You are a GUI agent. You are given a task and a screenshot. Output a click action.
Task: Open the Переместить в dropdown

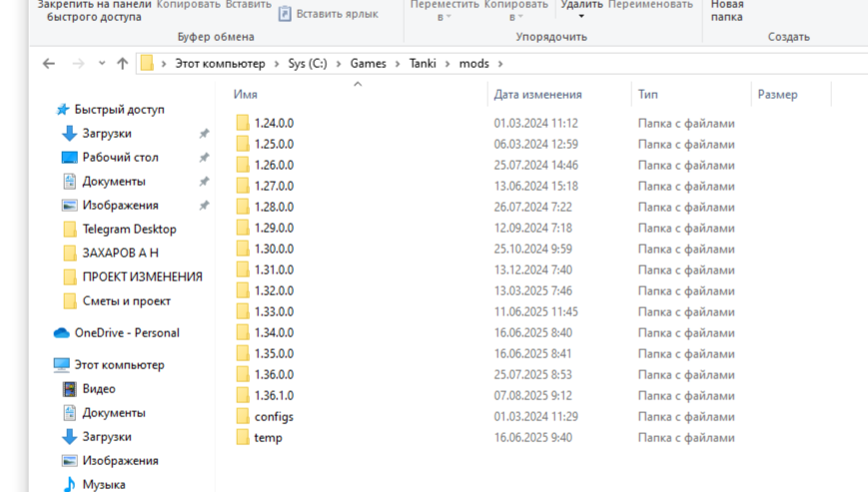click(x=443, y=10)
